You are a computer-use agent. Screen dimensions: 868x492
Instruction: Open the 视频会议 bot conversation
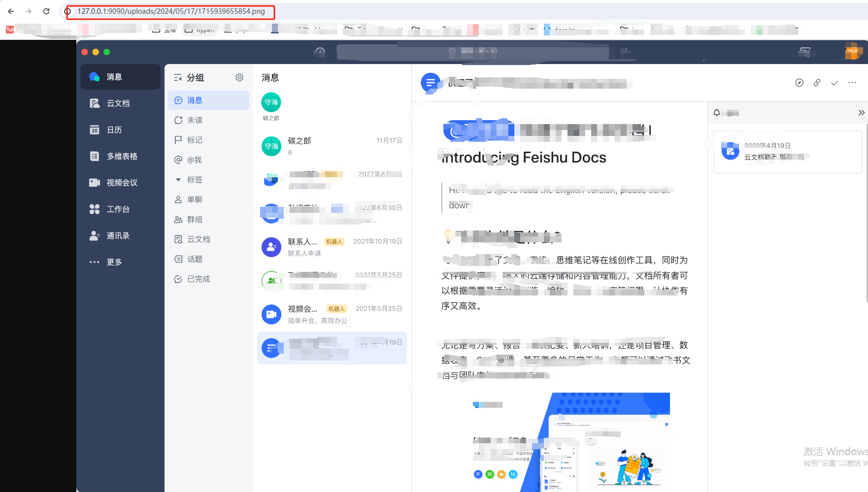coord(332,314)
